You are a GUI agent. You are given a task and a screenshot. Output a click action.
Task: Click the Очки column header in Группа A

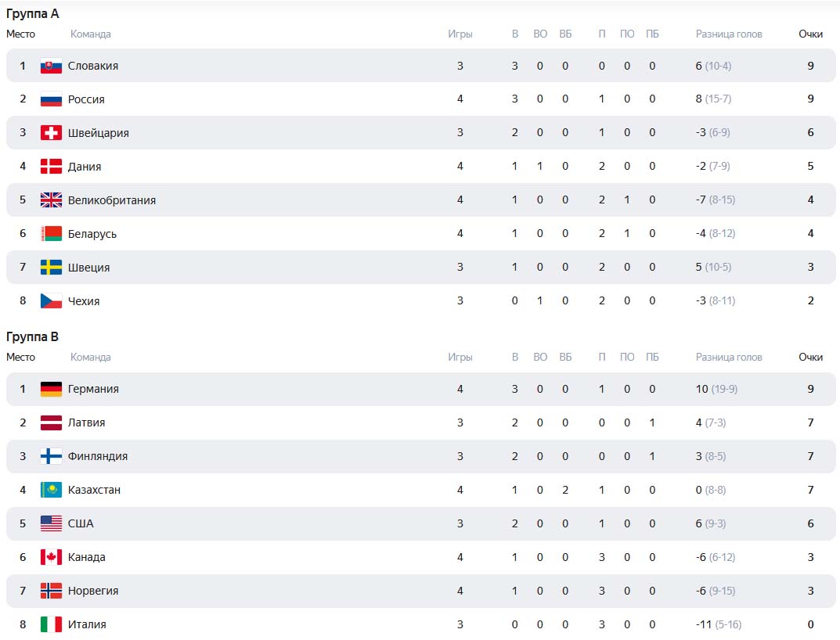pos(810,34)
